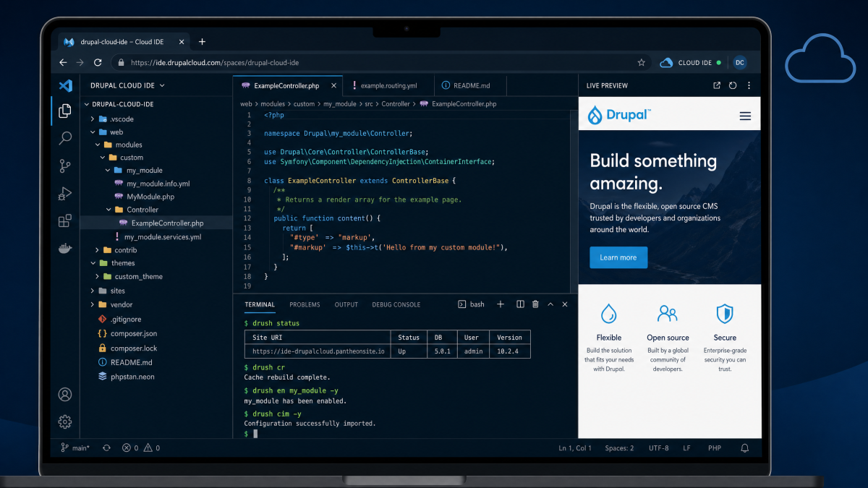Click Ln 1, Col 1 in status bar

tap(575, 448)
